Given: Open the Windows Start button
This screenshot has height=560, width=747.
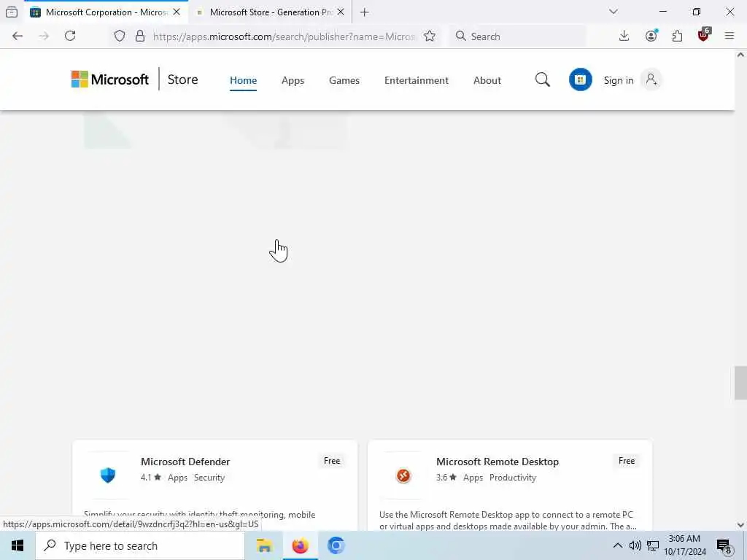Looking at the screenshot, I should [18, 545].
